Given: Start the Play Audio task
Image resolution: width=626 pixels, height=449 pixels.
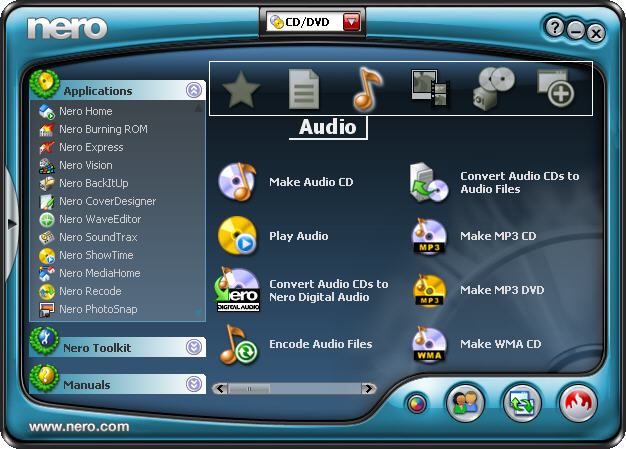Looking at the screenshot, I should pos(299,236).
